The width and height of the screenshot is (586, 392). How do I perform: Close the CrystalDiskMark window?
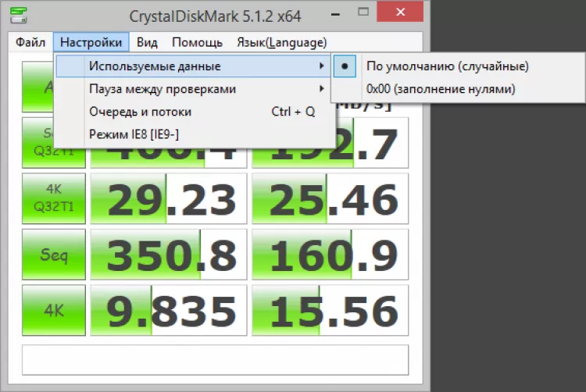coord(400,12)
